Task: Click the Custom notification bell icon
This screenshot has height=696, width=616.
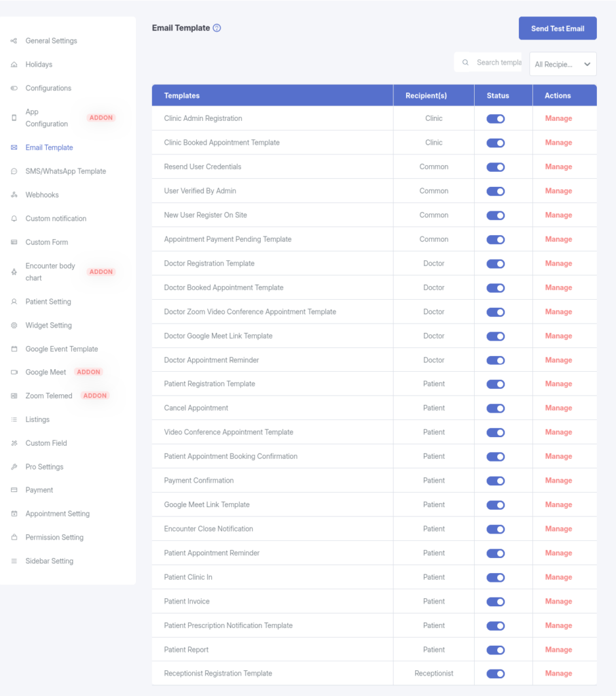Action: (x=14, y=219)
